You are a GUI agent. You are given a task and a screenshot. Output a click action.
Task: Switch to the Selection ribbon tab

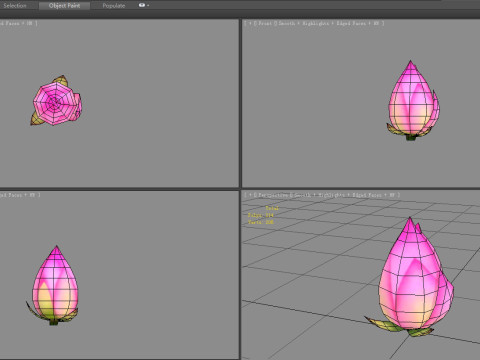coord(15,6)
